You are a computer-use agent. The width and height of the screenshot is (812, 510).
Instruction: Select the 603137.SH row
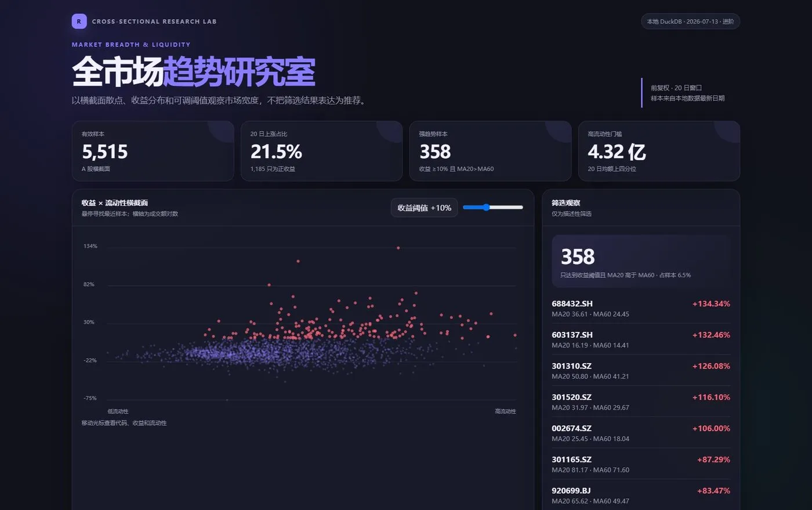tap(641, 339)
